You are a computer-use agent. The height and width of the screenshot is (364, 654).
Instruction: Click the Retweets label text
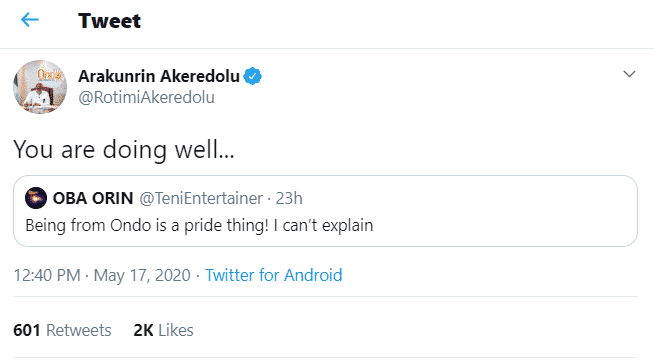(x=78, y=330)
